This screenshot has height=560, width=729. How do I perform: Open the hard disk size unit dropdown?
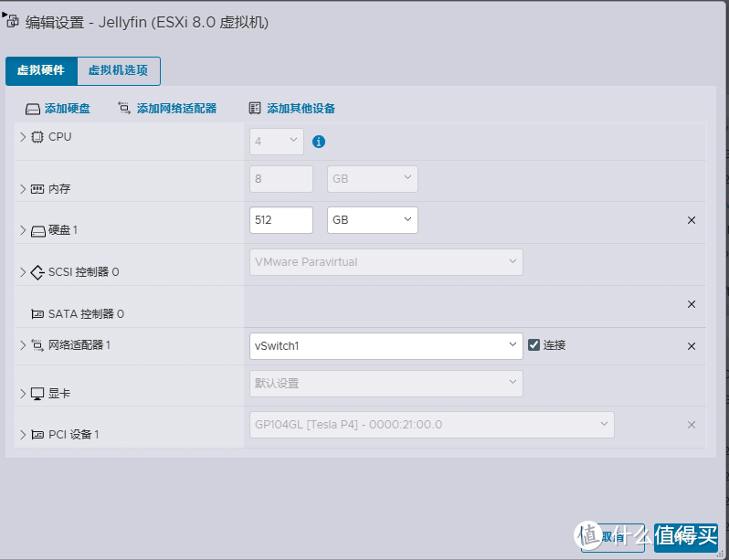tap(373, 220)
